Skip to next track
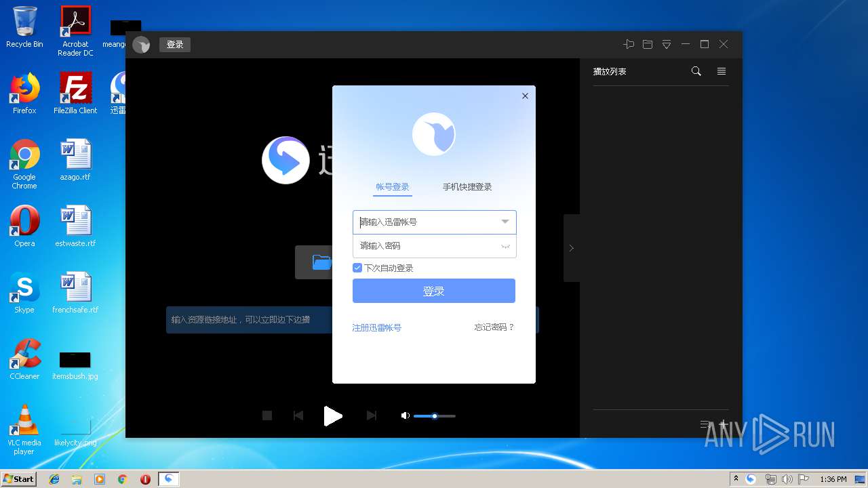This screenshot has height=488, width=868. 371,415
